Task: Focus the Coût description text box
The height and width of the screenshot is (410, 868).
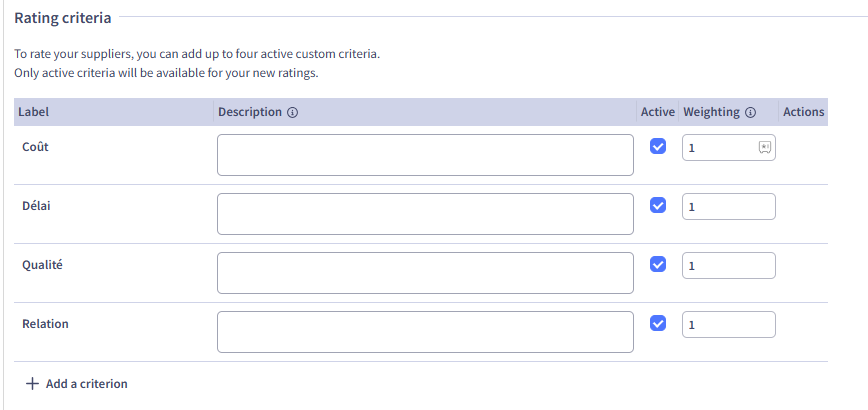Action: point(425,155)
